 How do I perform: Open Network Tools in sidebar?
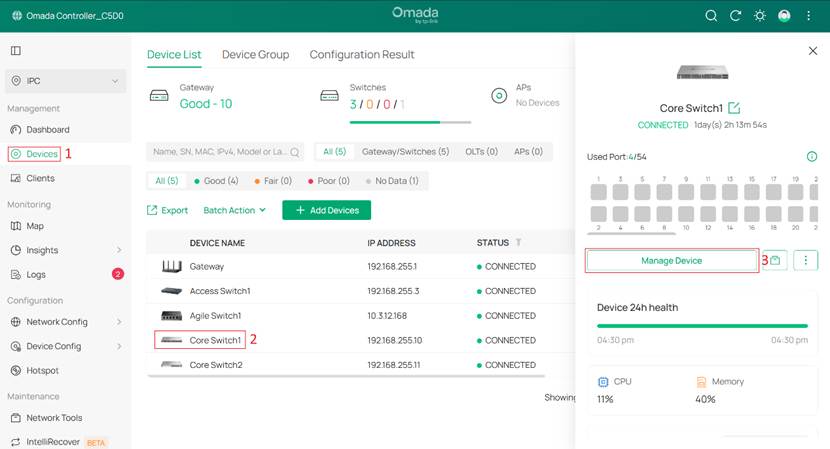54,418
